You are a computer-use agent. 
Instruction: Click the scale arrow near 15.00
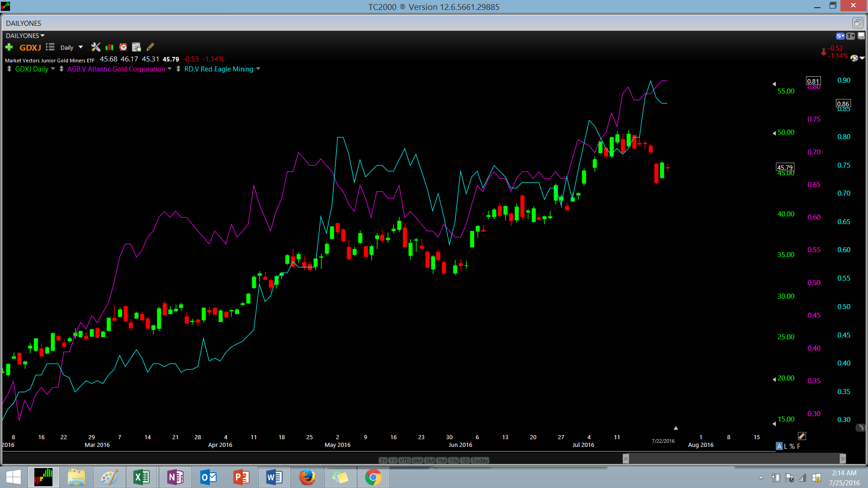[x=774, y=424]
